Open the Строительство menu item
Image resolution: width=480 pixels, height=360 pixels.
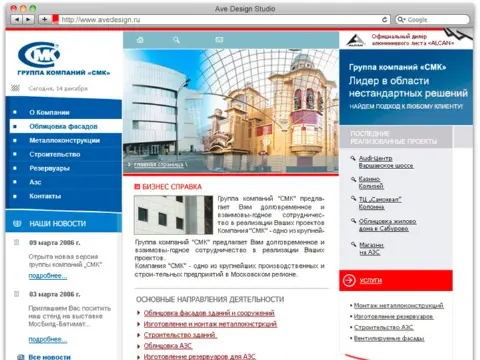coord(55,154)
